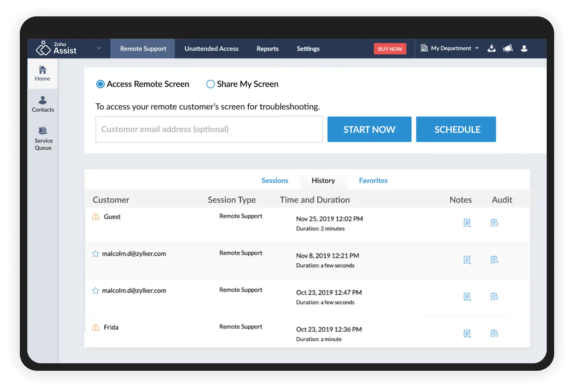Open audit for Guest session

coord(494,223)
